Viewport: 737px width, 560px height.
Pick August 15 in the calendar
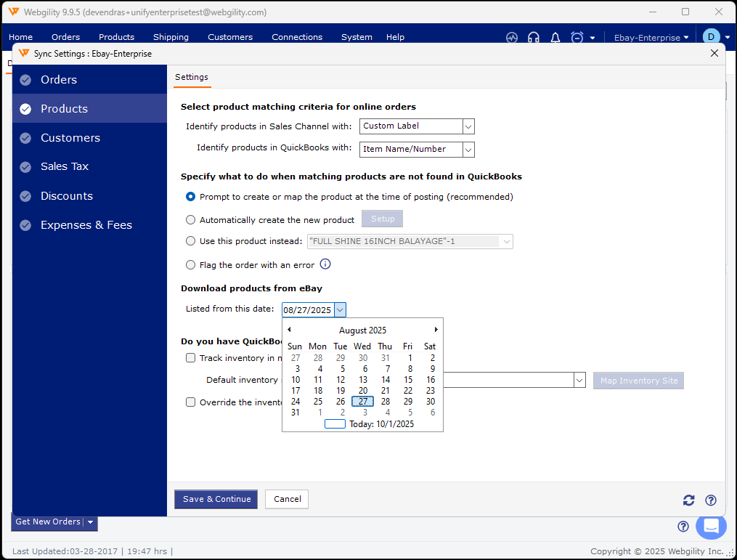click(x=408, y=379)
